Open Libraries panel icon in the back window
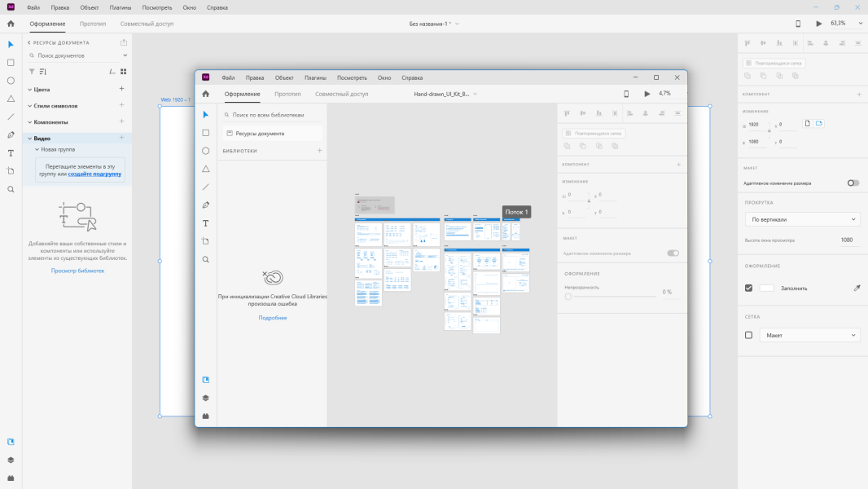The image size is (868, 489). [x=11, y=442]
